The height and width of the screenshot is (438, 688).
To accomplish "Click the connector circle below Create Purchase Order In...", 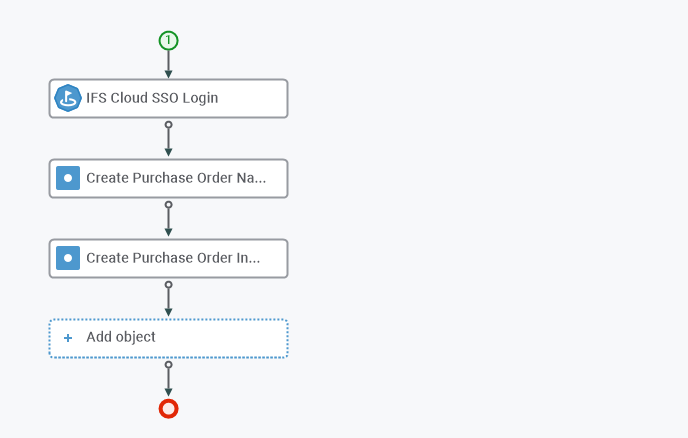I will click(168, 284).
